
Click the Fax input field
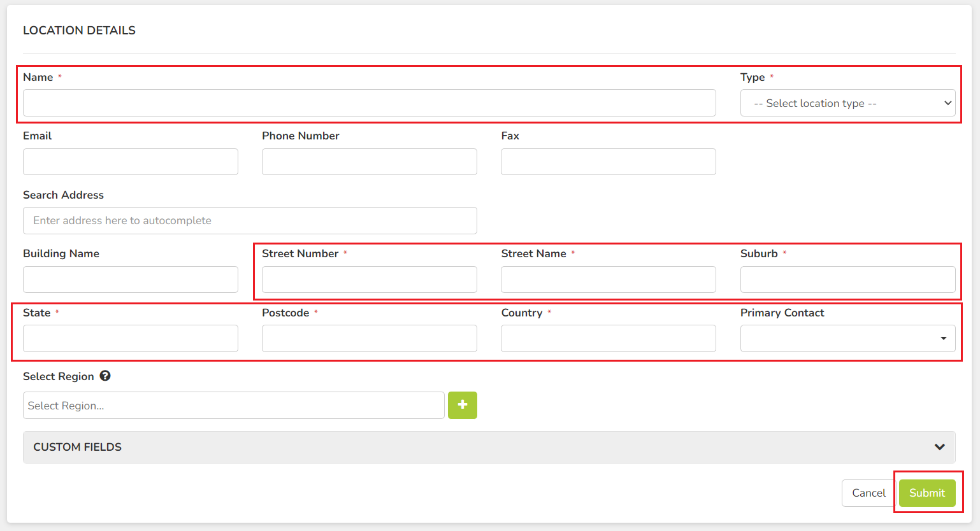[x=609, y=162]
